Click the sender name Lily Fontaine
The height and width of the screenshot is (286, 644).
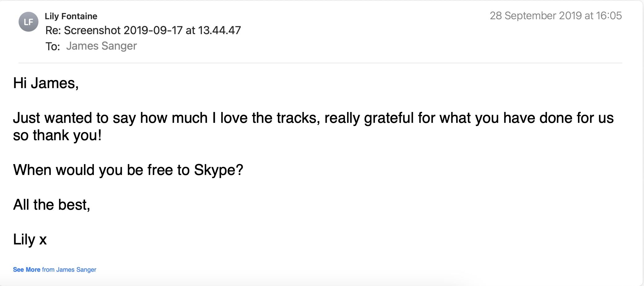pyautogui.click(x=71, y=16)
